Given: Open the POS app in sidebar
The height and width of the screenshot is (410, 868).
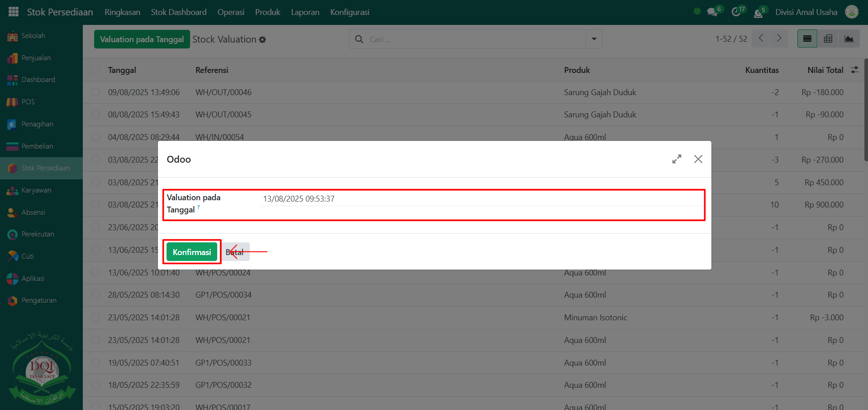Looking at the screenshot, I should [28, 102].
